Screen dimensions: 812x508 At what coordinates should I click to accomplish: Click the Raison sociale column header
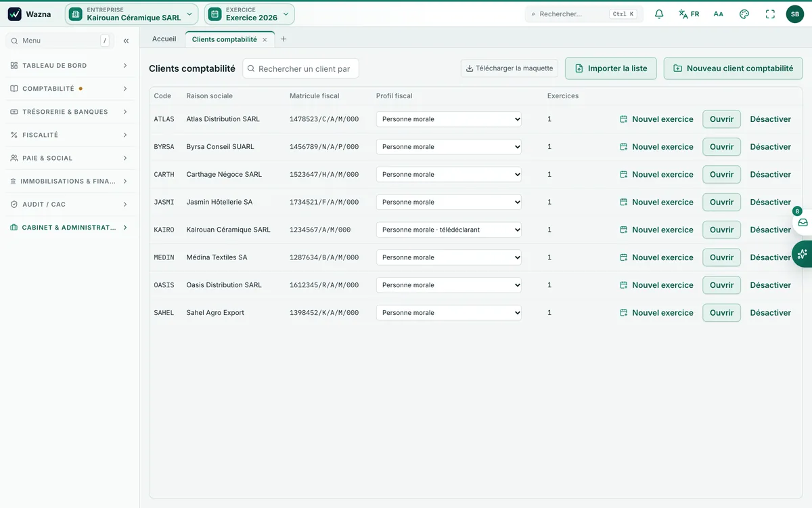coord(209,96)
